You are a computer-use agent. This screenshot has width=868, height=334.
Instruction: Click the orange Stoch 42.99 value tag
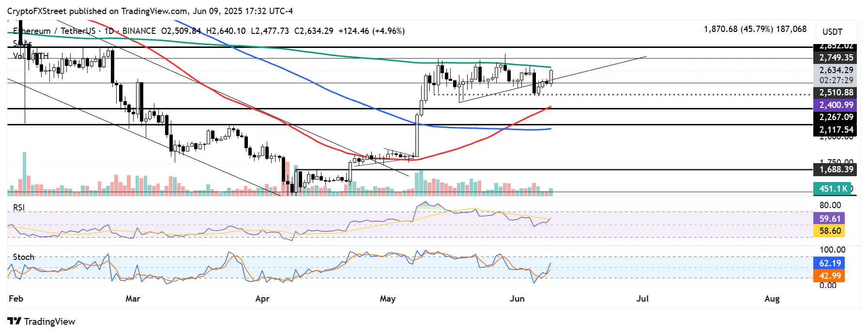pyautogui.click(x=830, y=276)
